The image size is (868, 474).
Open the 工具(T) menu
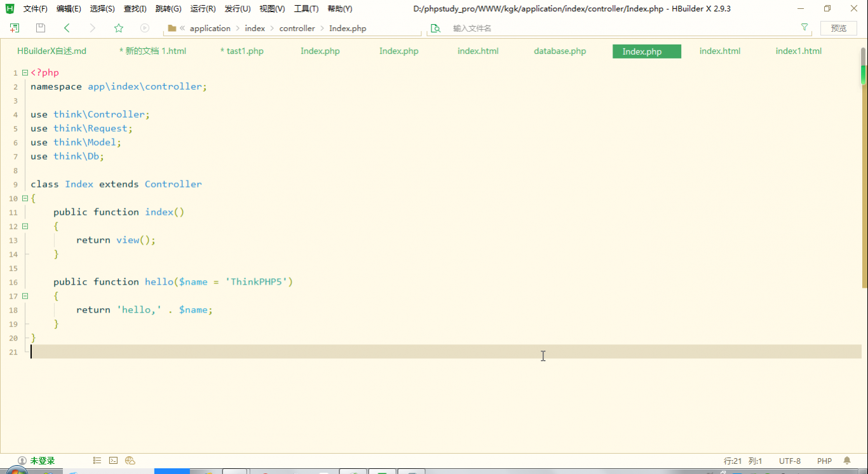306,9
